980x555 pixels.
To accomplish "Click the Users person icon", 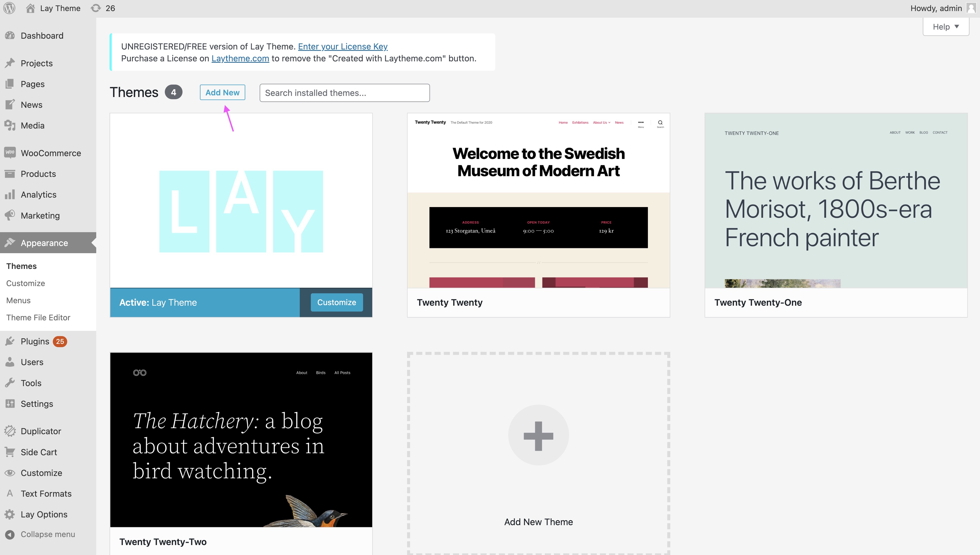I will [10, 362].
